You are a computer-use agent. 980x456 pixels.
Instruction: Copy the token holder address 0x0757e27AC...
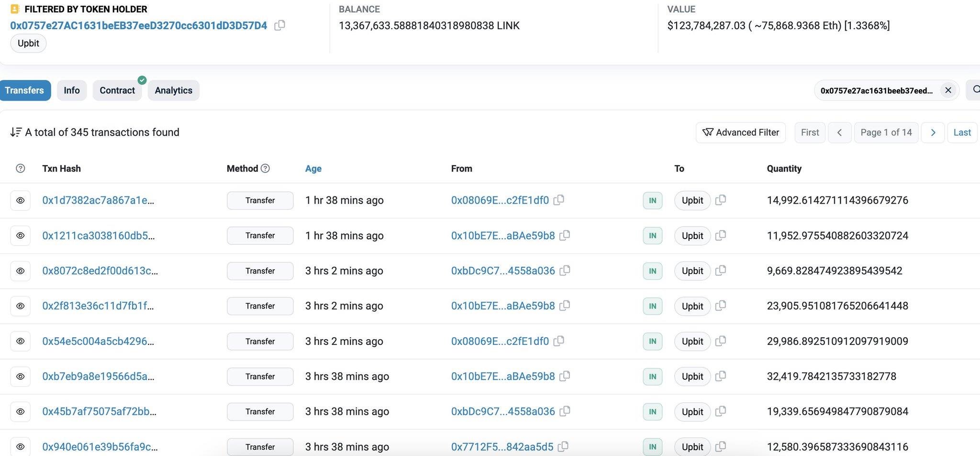tap(279, 25)
